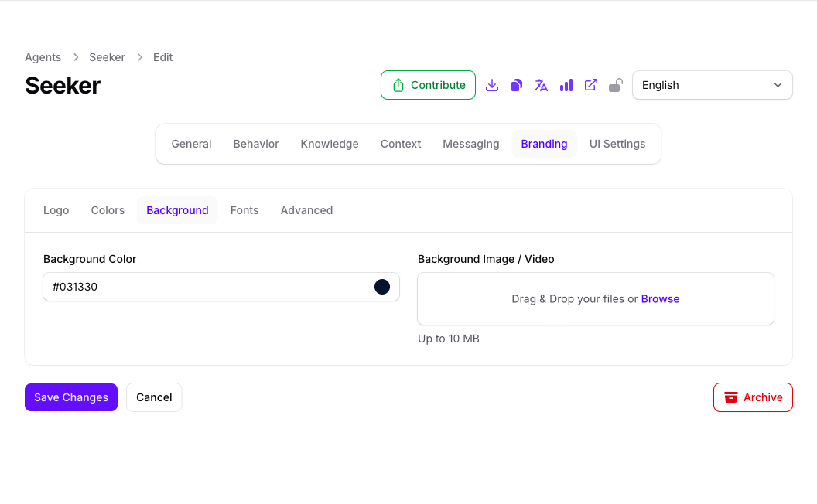817x504 pixels.
Task: Switch to the General tab
Action: 191,145
